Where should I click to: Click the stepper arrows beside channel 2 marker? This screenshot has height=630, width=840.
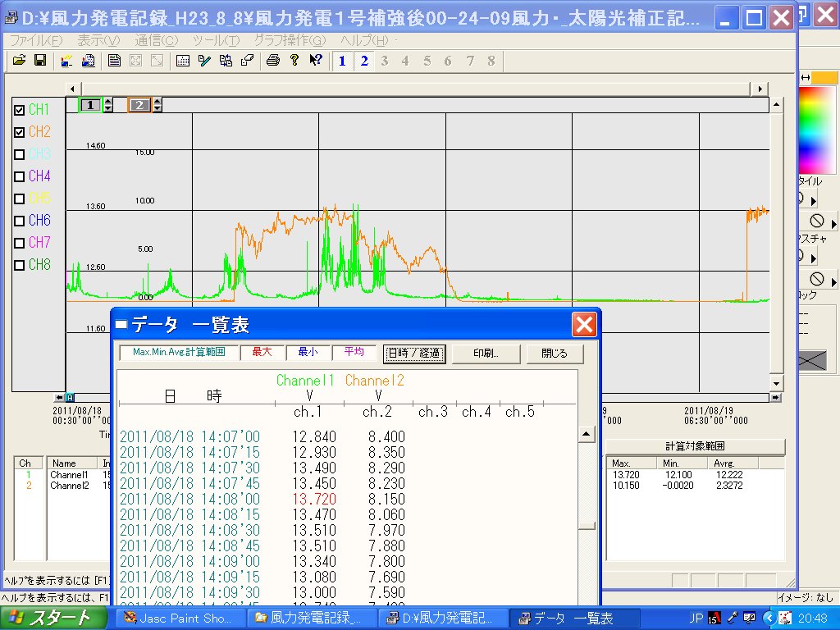click(x=157, y=105)
